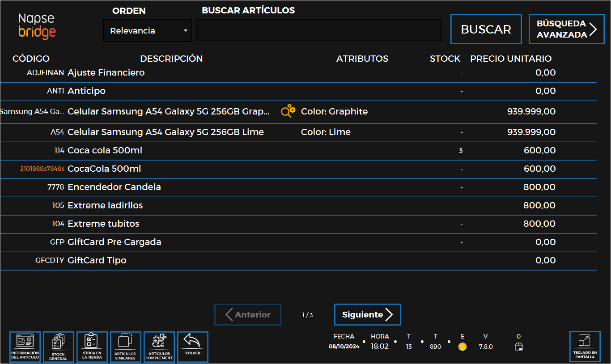Image resolution: width=611 pixels, height=364 pixels.
Task: Click the Color: Lime attribute
Action: point(326,132)
